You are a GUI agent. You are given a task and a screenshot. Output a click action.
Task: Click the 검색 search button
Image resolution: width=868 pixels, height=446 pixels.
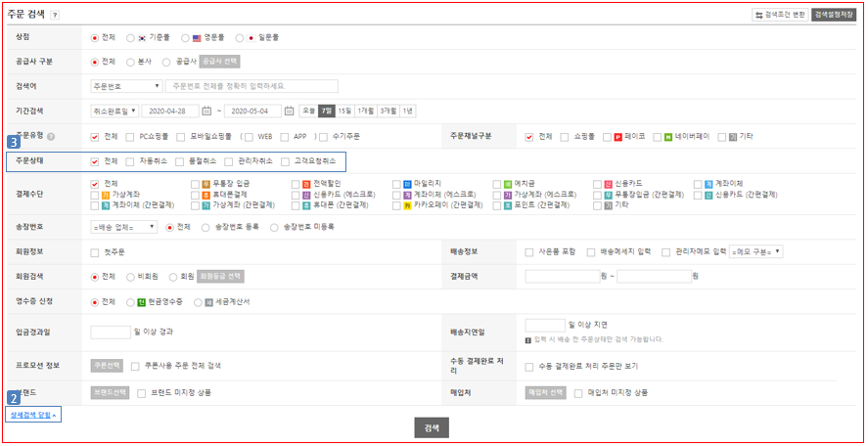[x=432, y=427]
